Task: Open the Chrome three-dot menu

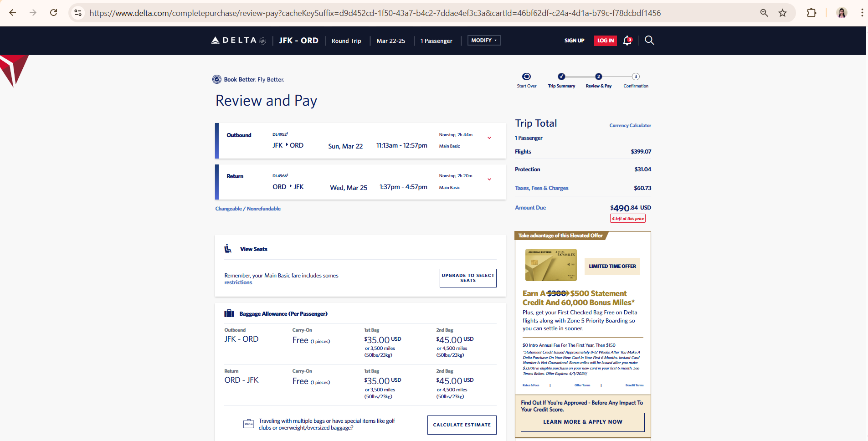Action: (862, 13)
